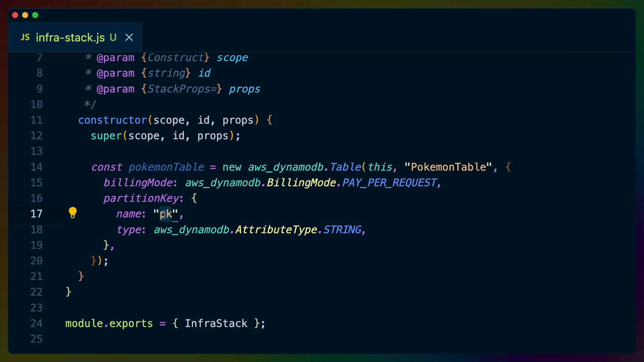Click the "pk" string value on line 17
This screenshot has height=362, width=644.
tap(166, 214)
